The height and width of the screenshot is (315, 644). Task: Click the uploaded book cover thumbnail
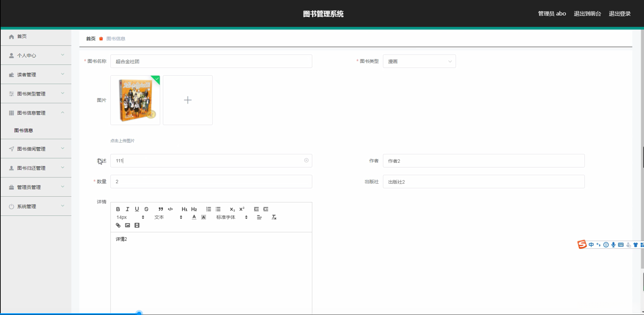pos(135,100)
